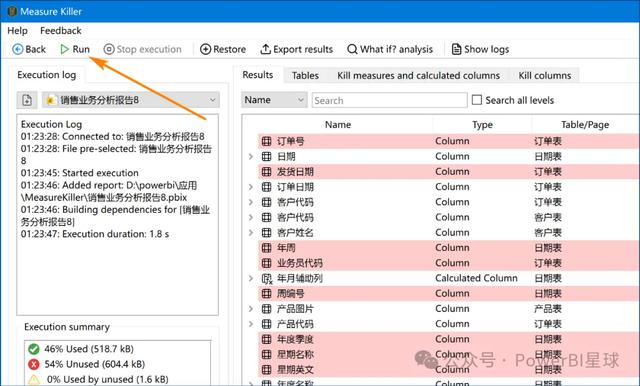Expand the 产品代码 row
The width and height of the screenshot is (640, 386).
tap(251, 324)
